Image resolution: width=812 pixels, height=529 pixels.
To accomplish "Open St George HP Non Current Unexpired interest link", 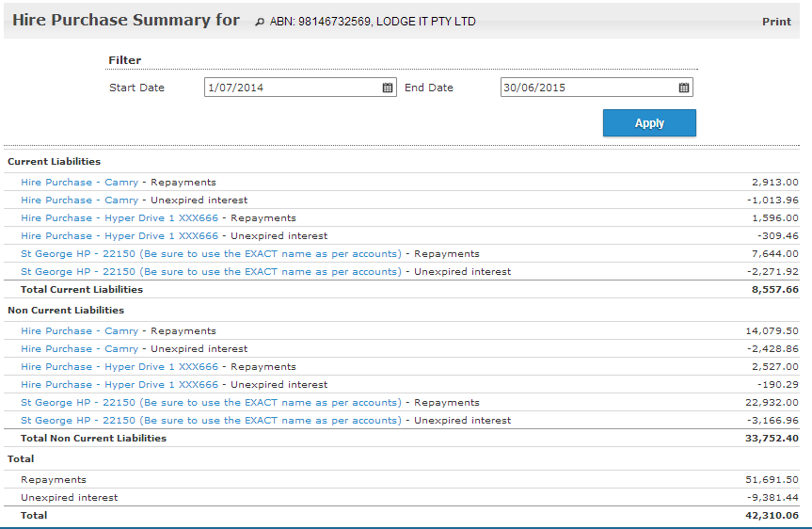I will point(212,420).
